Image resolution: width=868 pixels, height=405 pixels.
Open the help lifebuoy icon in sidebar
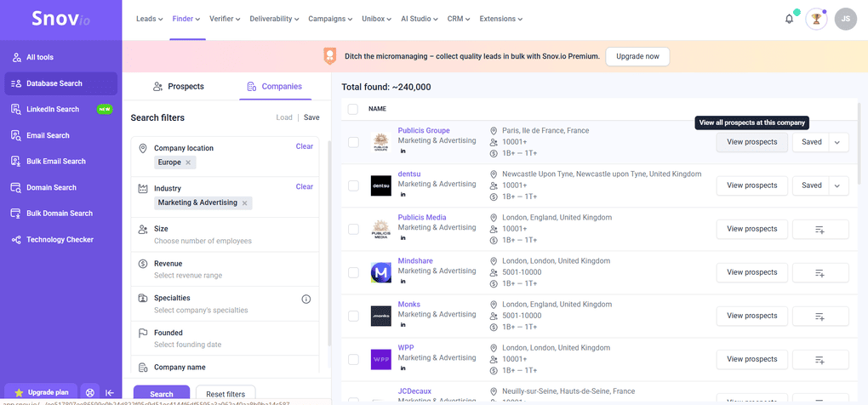click(x=89, y=393)
